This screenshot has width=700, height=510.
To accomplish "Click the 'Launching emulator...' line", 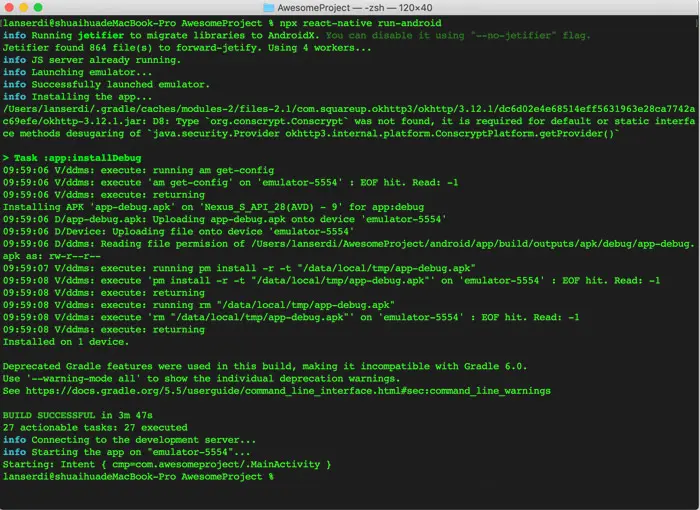I will [77, 72].
